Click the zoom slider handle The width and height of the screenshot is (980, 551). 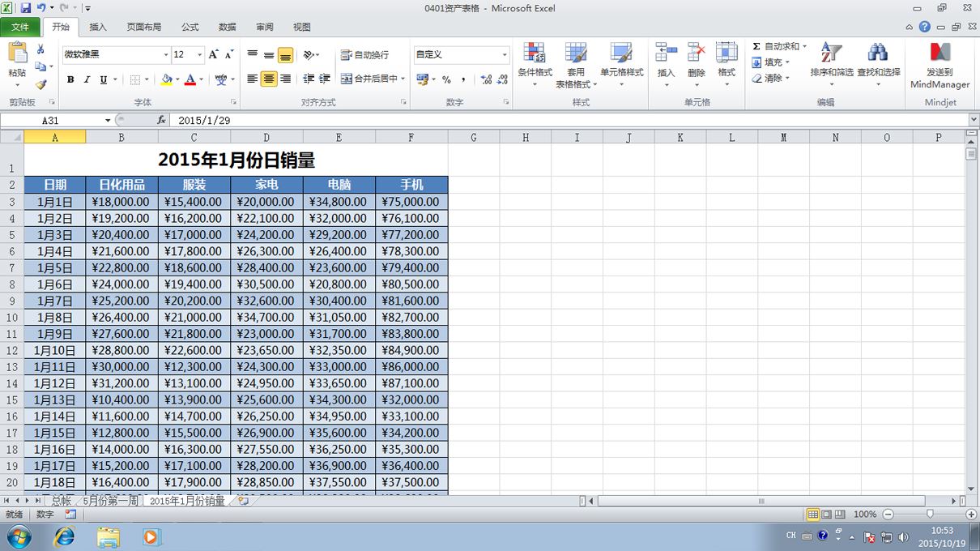[x=930, y=515]
